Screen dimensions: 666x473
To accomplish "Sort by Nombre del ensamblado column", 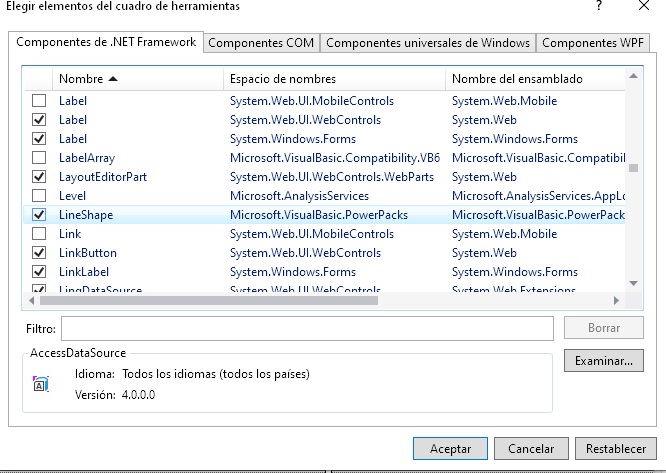I will click(535, 79).
